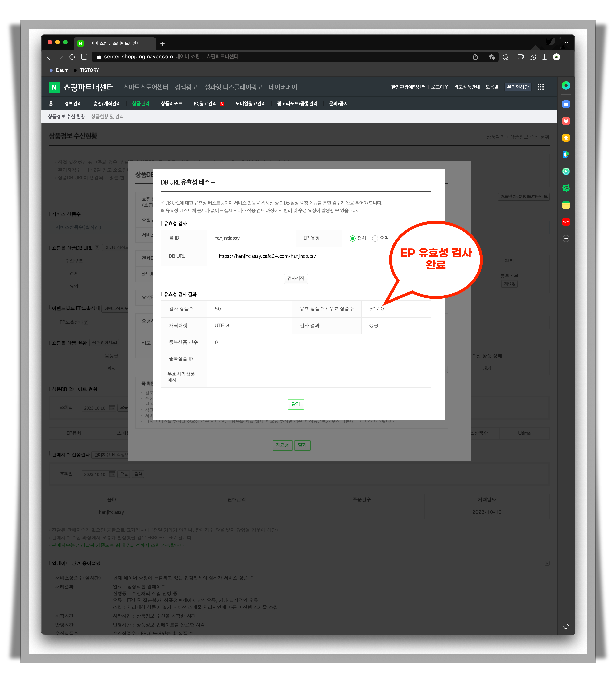The width and height of the screenshot is (616, 683).
Task: Open the blue toolbox sidebar icon
Action: (566, 104)
